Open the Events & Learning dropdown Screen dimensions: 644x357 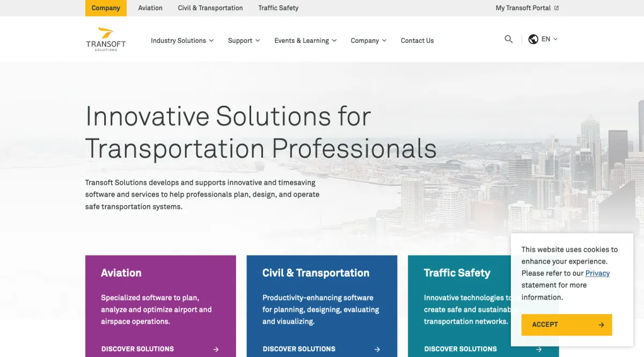(x=305, y=41)
